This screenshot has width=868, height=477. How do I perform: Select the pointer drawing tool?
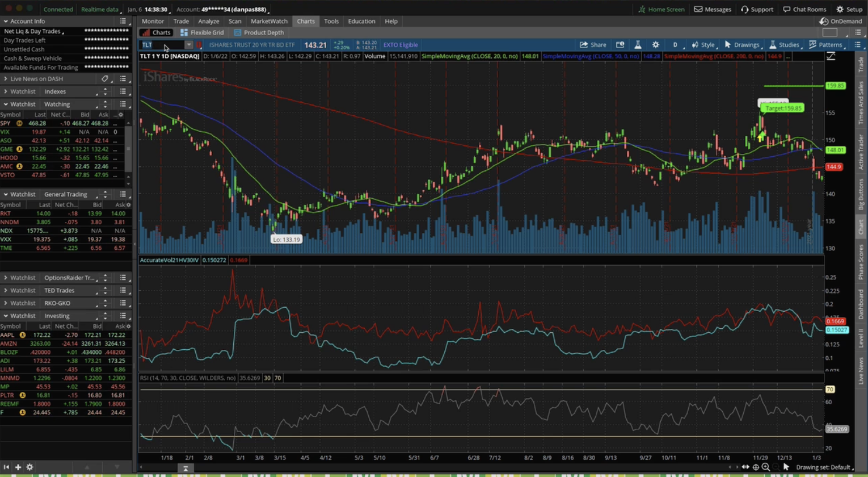786,467
